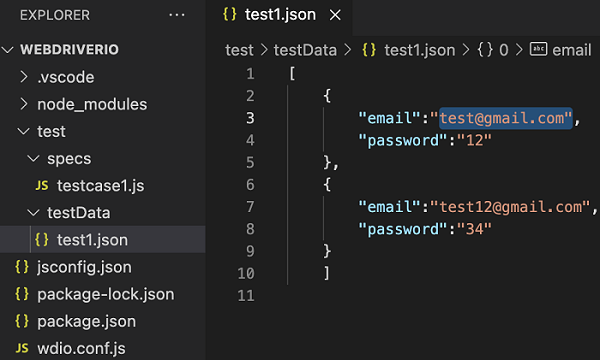Screen dimensions: 600x360
Task: Click the JS icon beside testcase1.js
Action: [42, 186]
